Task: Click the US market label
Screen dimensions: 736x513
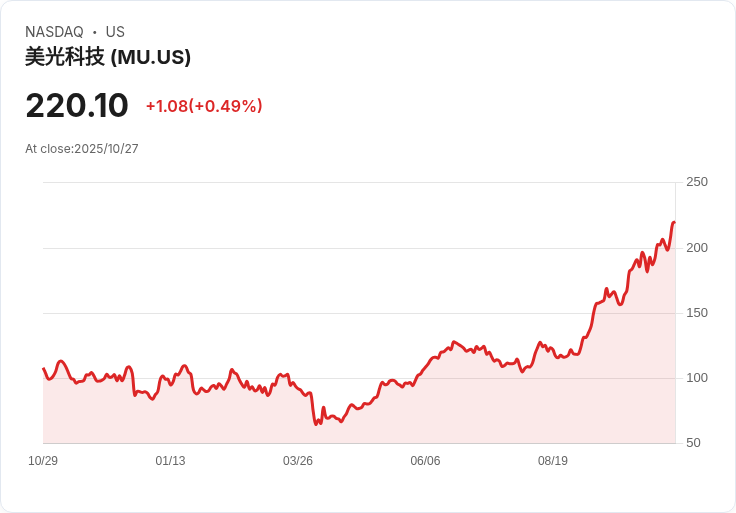Action: (x=115, y=32)
